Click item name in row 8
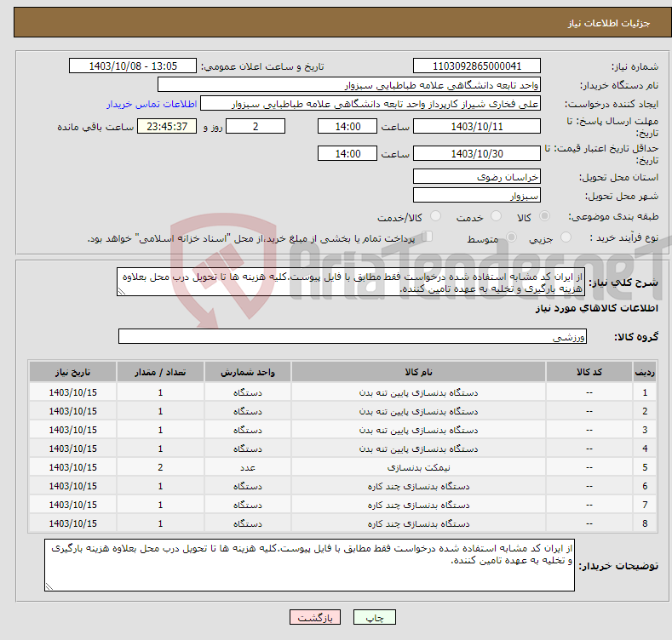The width and height of the screenshot is (672, 640). (x=418, y=524)
